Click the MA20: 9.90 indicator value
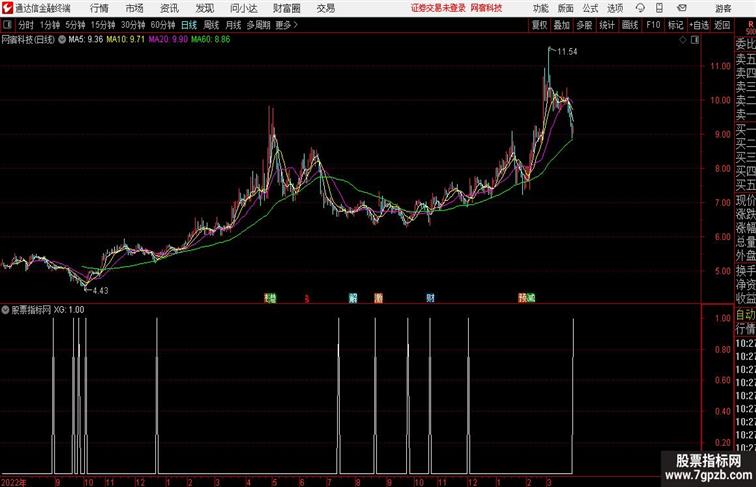This screenshot has width=756, height=487. (x=168, y=40)
